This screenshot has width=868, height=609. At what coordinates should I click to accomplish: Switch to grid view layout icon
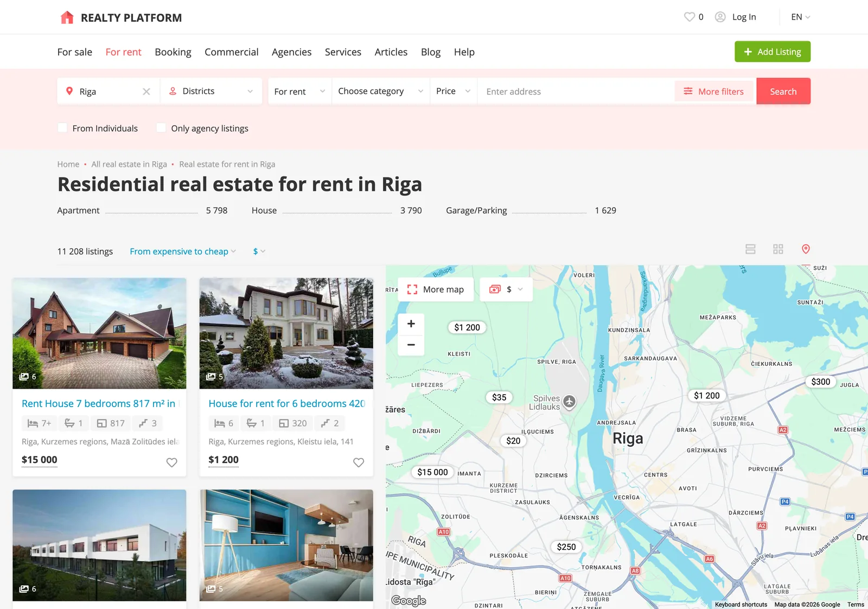(x=778, y=249)
